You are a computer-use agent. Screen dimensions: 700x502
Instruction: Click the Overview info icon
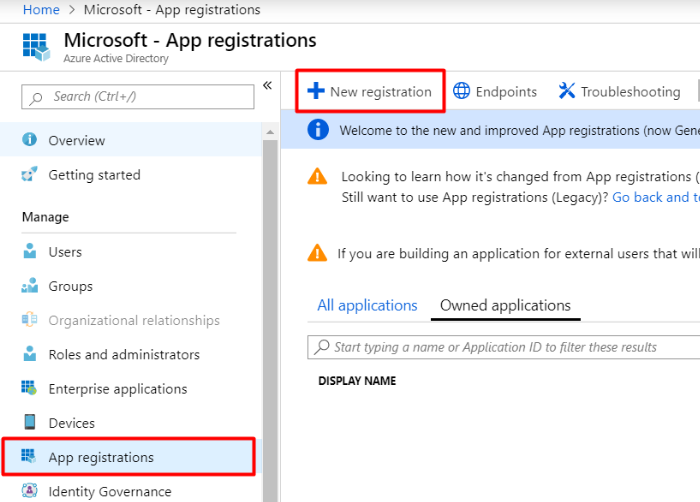29,139
